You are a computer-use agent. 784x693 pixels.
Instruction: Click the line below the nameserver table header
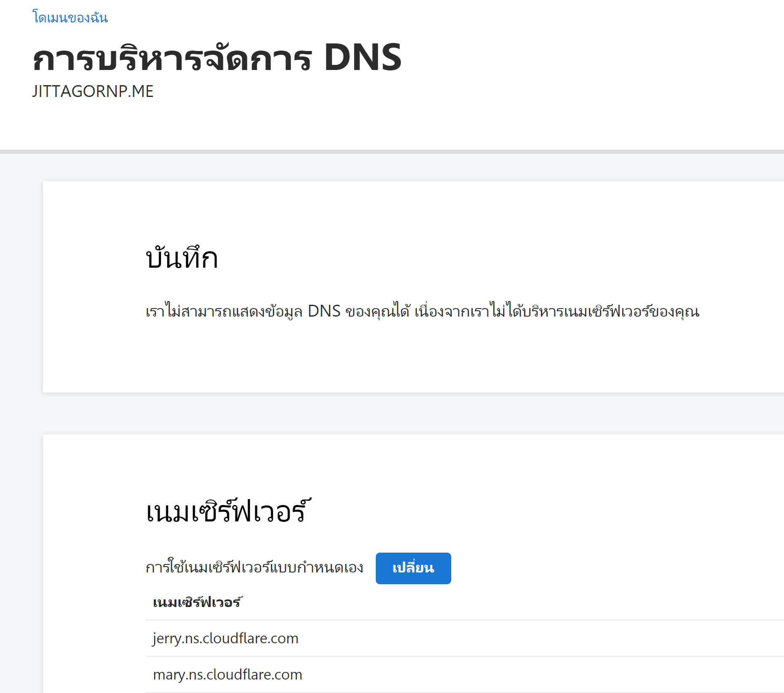pyautogui.click(x=421, y=620)
